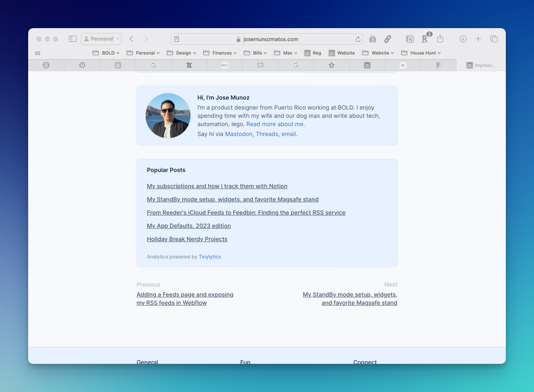The image size is (534, 392).
Task: Open the Notion web clipper extension
Action: (x=410, y=39)
